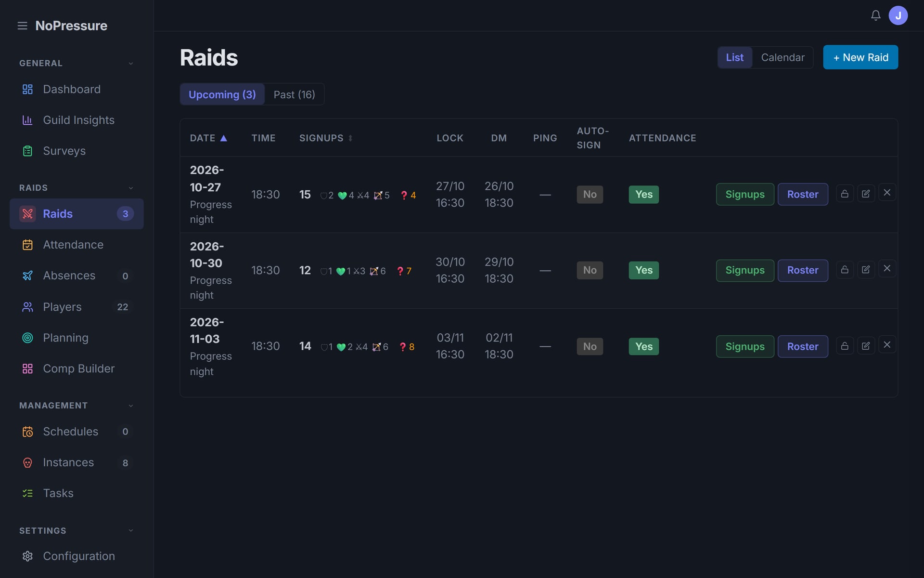Sort the table by the DATE column
This screenshot has height=578, width=924.
pyautogui.click(x=208, y=138)
